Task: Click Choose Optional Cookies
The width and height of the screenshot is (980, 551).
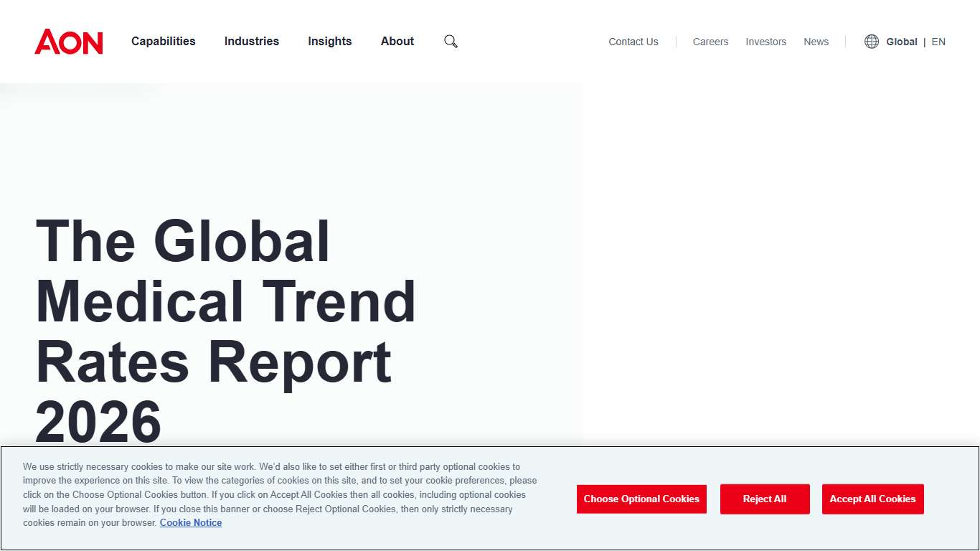Action: tap(641, 499)
